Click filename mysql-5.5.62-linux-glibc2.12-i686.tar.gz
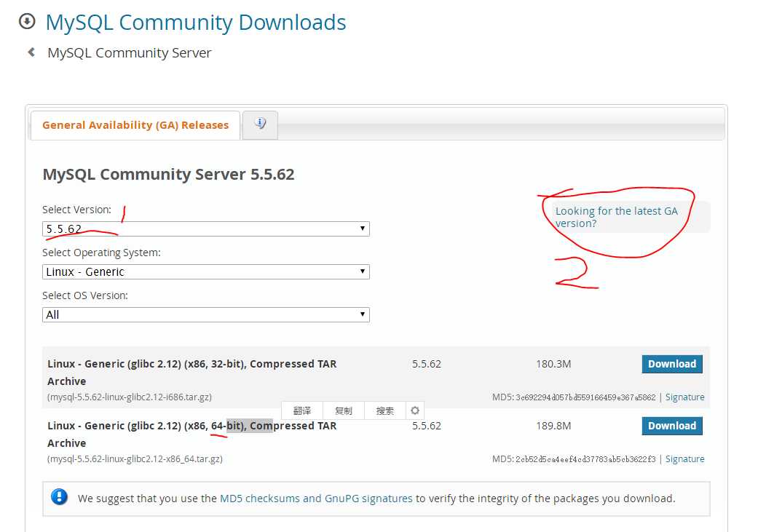Image resolution: width=758 pixels, height=532 pixels. point(130,397)
